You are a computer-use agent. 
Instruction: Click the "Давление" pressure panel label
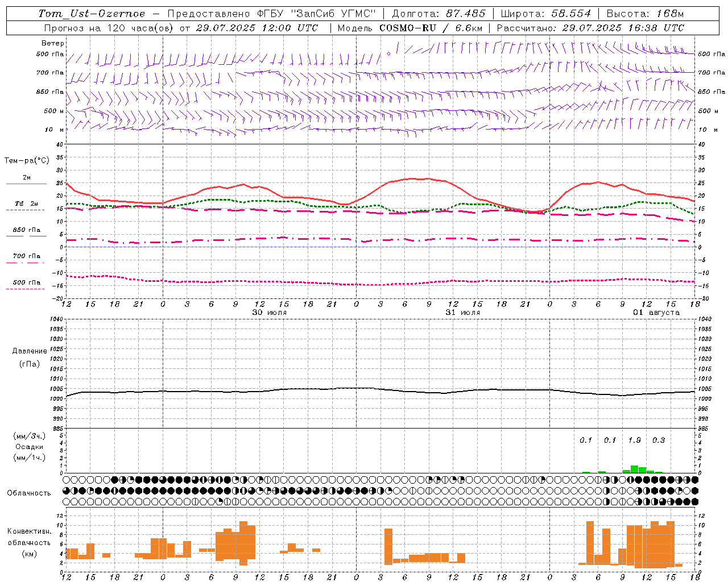[x=30, y=351]
